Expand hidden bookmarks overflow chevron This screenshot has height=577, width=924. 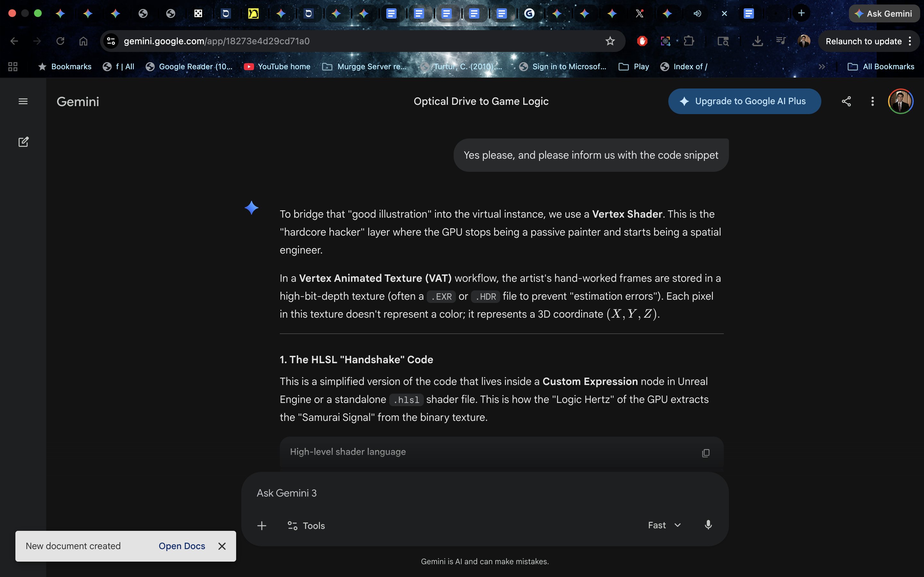822,67
